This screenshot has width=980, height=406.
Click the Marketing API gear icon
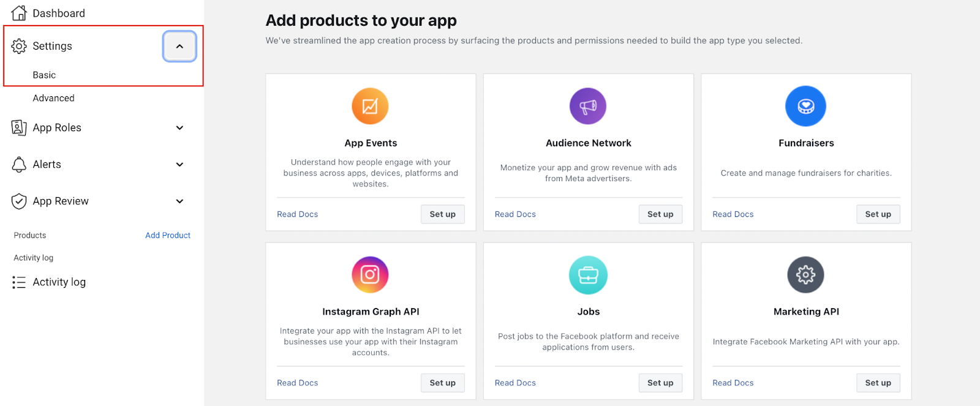(x=805, y=274)
